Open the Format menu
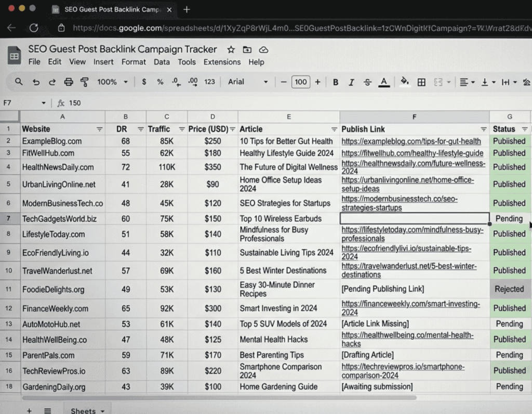 tap(134, 62)
